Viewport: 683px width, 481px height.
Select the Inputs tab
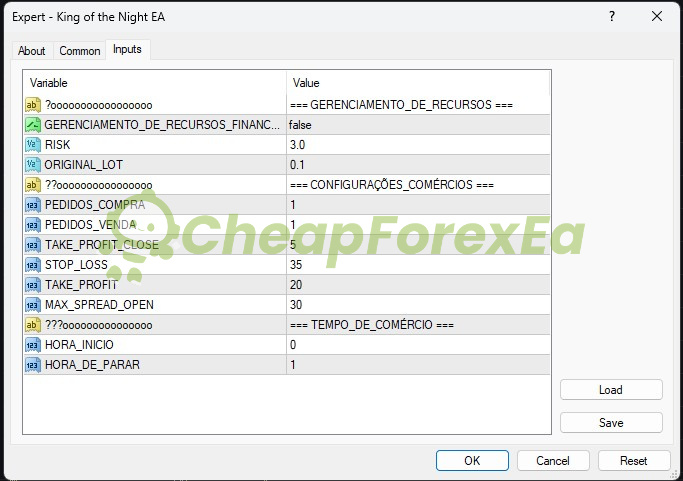pyautogui.click(x=127, y=50)
